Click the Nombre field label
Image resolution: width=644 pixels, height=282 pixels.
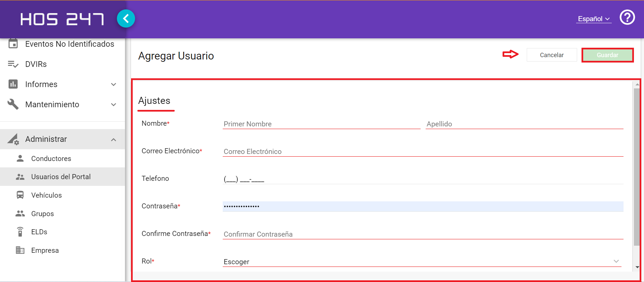click(156, 123)
